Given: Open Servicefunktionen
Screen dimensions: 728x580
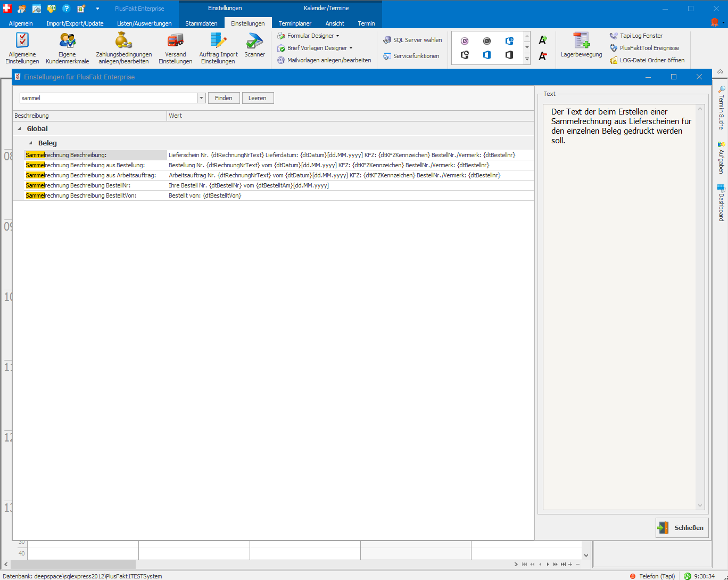Looking at the screenshot, I should point(411,56).
